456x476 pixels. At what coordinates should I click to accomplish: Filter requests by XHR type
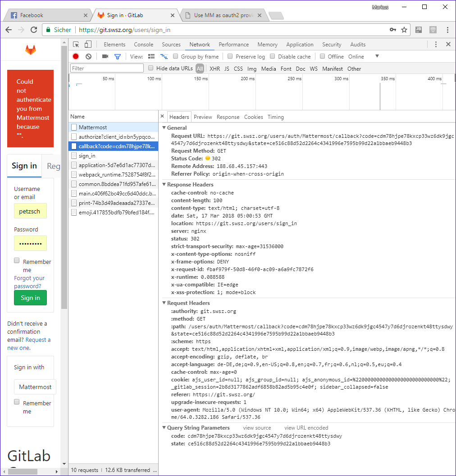[x=215, y=68]
